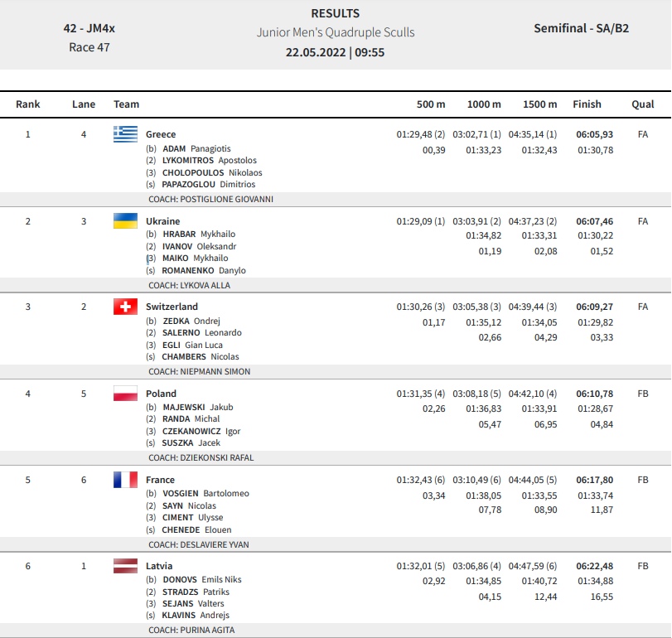The image size is (672, 638).
Task: Click the Greece team name
Action: 161,134
